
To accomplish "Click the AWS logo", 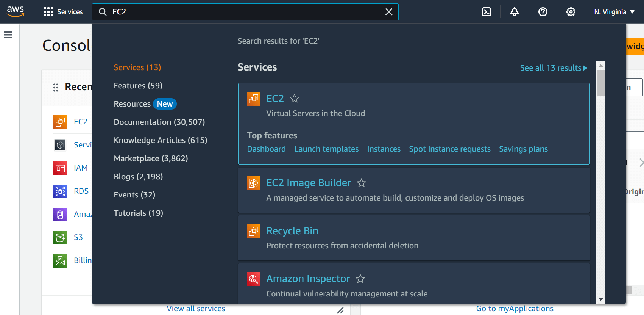I will [16, 11].
